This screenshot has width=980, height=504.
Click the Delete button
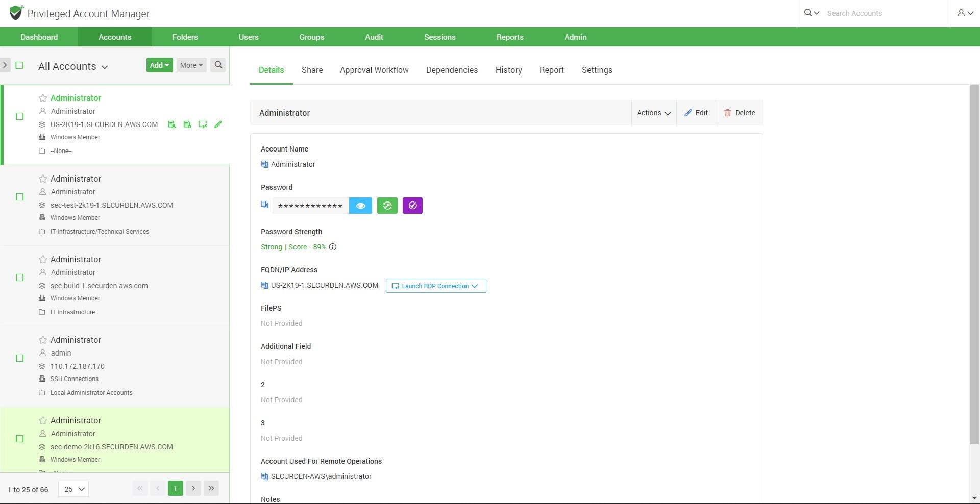tap(740, 113)
